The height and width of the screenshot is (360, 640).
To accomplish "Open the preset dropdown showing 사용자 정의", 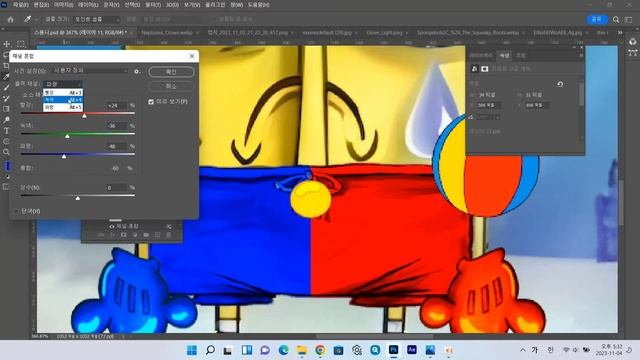I will tap(90, 71).
